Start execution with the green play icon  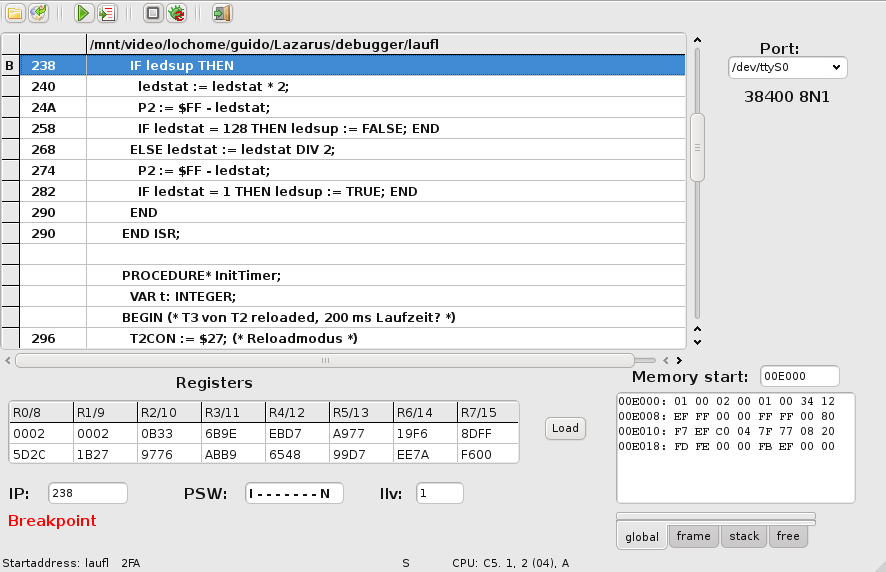[x=83, y=13]
